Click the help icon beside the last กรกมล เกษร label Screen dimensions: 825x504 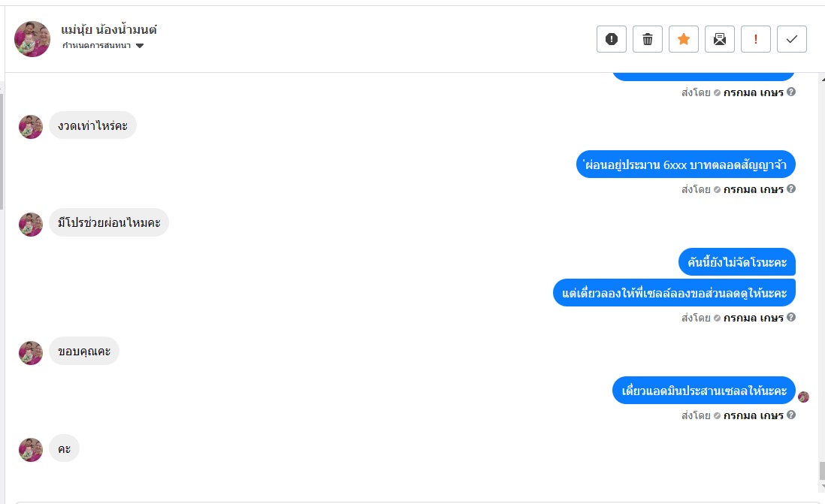pyautogui.click(x=791, y=415)
